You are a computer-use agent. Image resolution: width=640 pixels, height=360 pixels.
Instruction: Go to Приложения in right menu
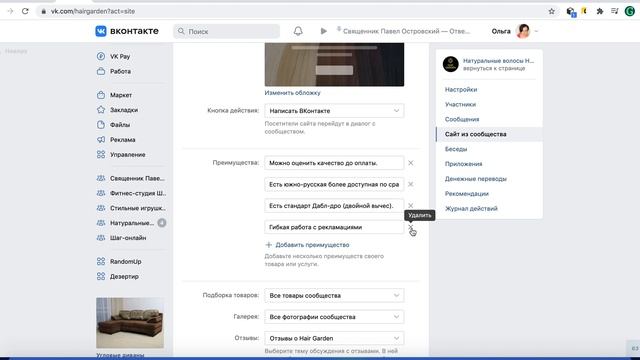tap(463, 164)
